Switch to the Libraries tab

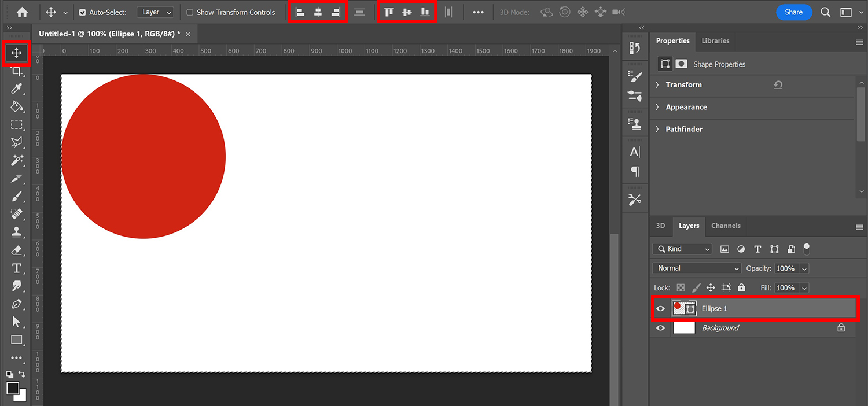(715, 40)
